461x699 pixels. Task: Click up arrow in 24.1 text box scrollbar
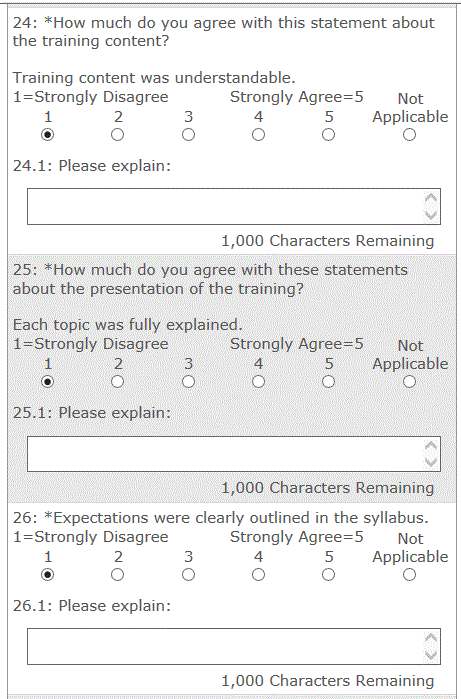click(x=431, y=197)
